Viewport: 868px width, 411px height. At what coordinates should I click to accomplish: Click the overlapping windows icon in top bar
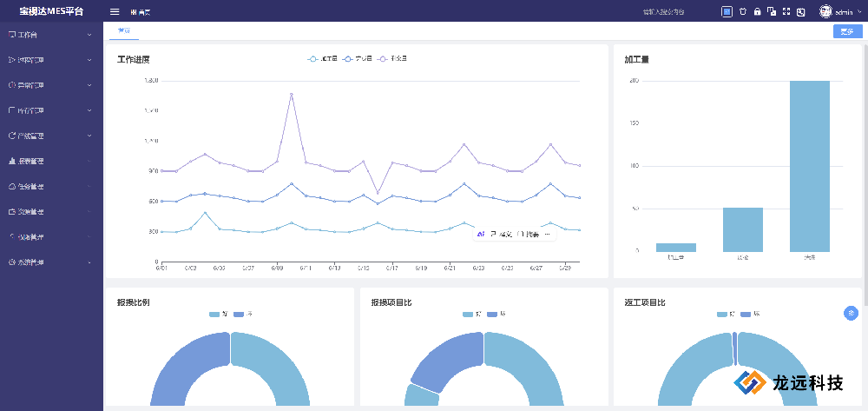pyautogui.click(x=771, y=12)
